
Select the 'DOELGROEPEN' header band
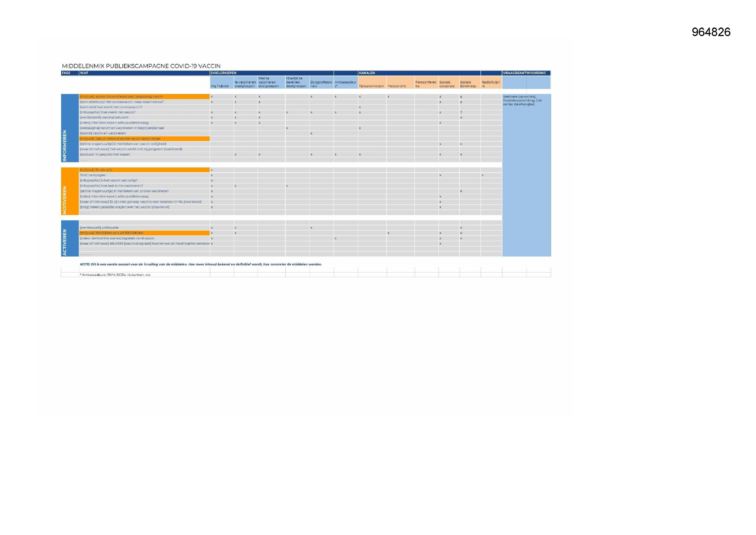[272, 73]
